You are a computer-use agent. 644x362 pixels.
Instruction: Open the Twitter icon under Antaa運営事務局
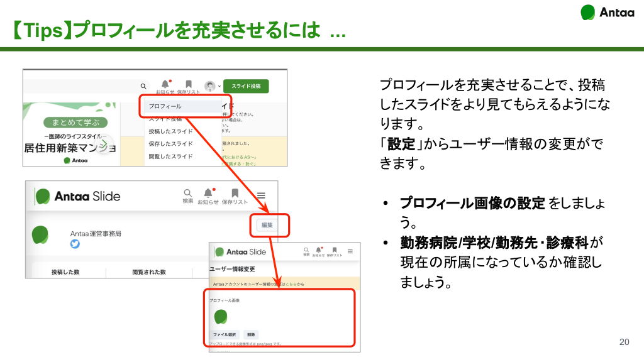75,244
